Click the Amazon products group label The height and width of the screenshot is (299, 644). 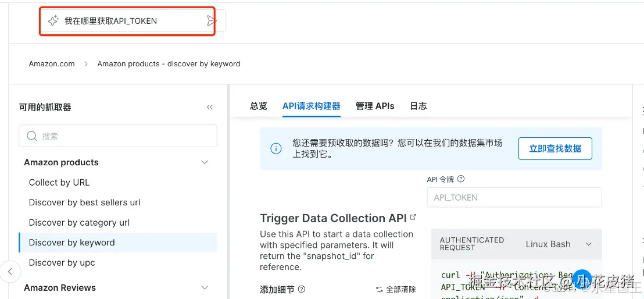(61, 162)
